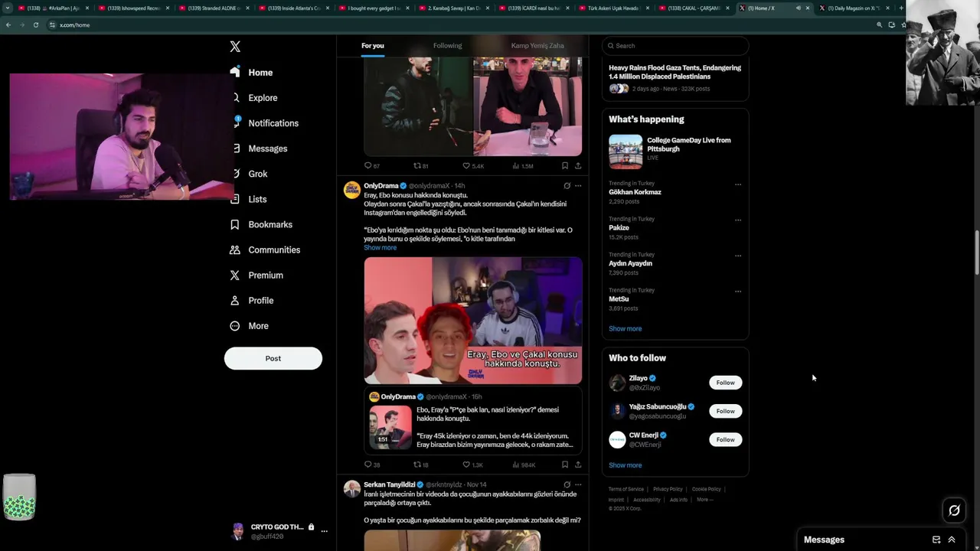Expand the Messages drawer with double chevron
Viewport: 980px width, 551px height.
[952, 540]
